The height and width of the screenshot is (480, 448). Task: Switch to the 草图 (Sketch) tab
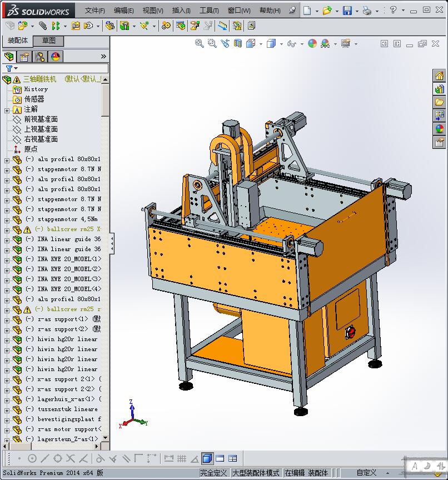coord(48,41)
